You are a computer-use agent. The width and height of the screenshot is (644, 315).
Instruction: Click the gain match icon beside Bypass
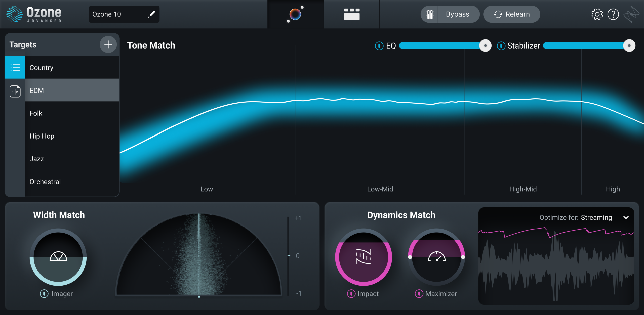click(x=430, y=14)
